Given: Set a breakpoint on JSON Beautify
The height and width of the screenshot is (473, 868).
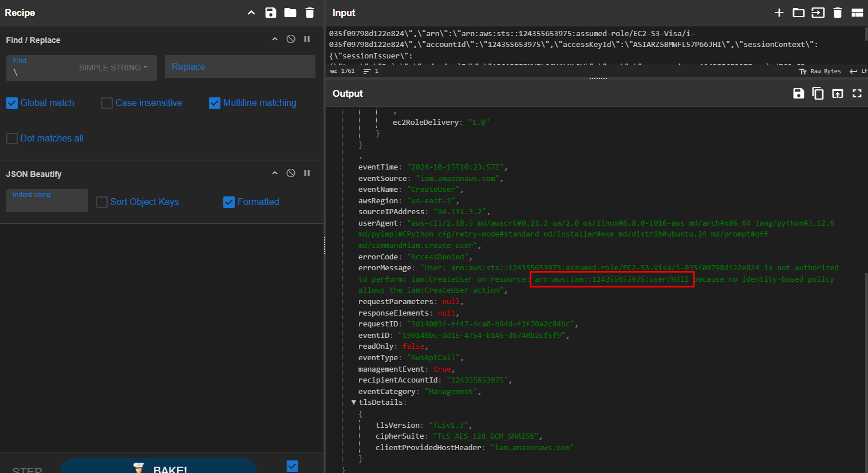Looking at the screenshot, I should tap(307, 173).
